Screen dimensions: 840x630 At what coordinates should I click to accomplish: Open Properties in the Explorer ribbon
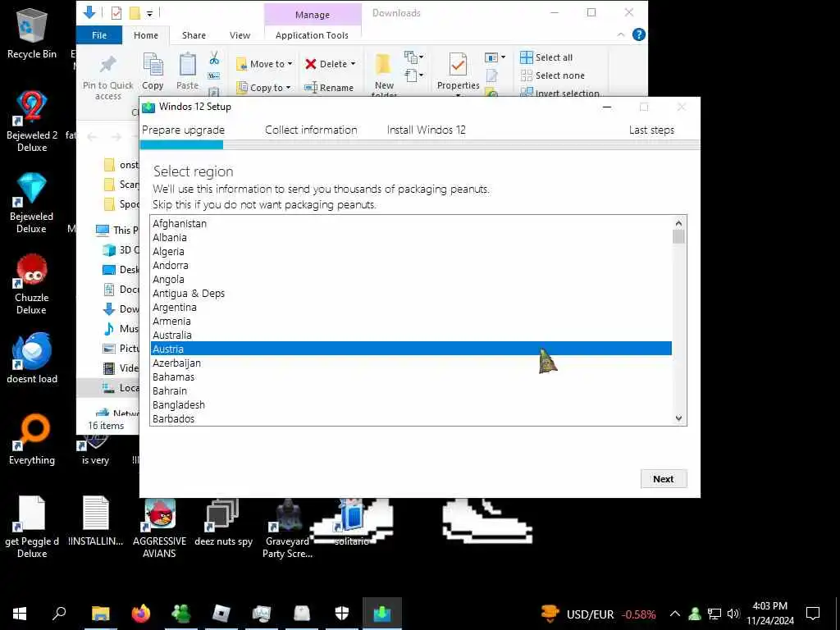(458, 74)
